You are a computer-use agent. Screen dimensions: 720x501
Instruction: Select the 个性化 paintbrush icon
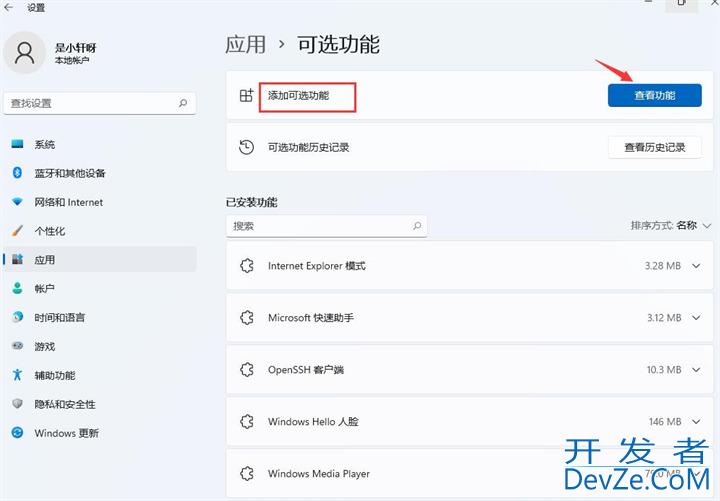click(x=17, y=231)
